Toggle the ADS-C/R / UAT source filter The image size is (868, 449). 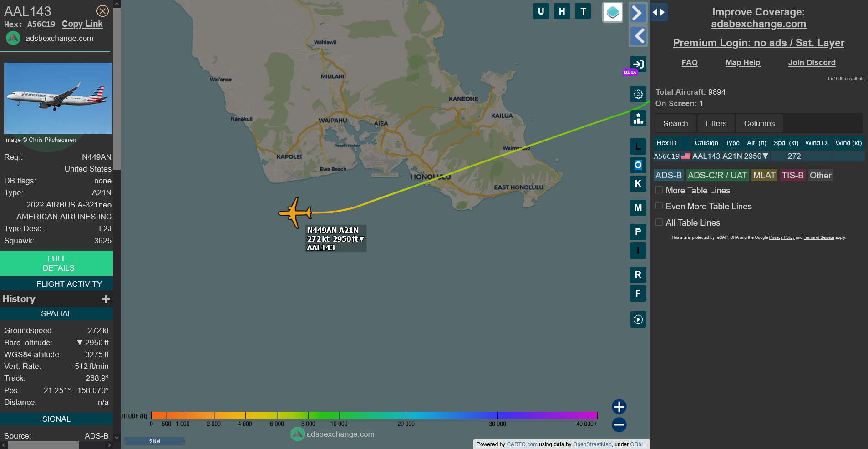tap(717, 175)
